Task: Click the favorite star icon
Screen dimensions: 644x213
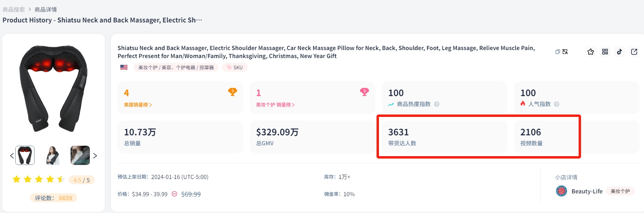Action: tap(590, 52)
